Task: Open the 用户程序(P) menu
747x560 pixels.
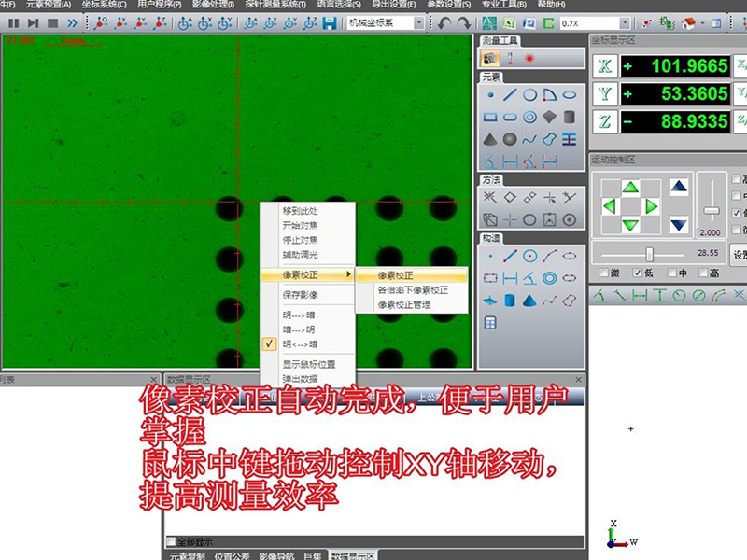Action: (159, 5)
